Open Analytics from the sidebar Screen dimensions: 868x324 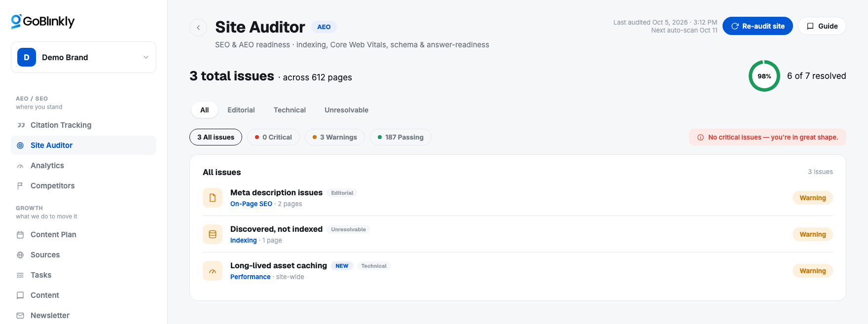[83, 166]
